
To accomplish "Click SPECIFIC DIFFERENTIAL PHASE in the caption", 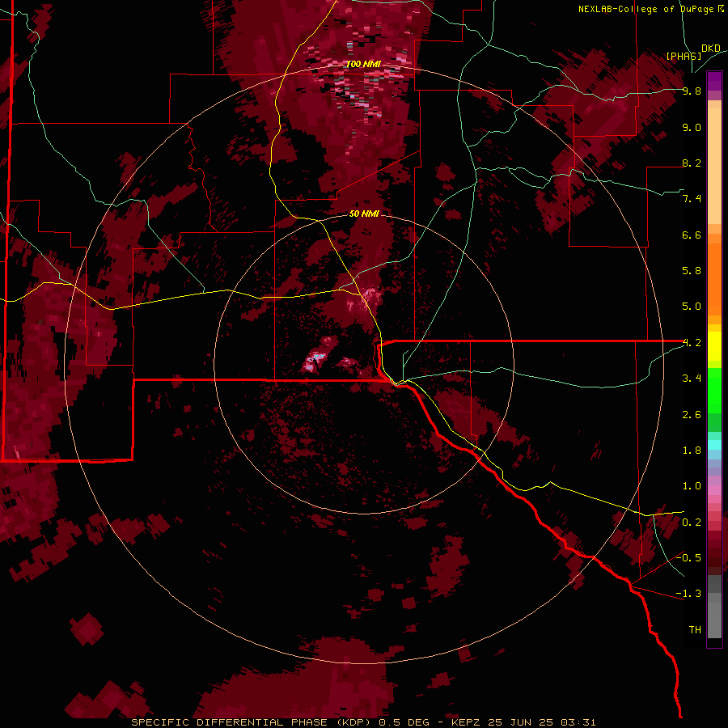I will pos(230,722).
